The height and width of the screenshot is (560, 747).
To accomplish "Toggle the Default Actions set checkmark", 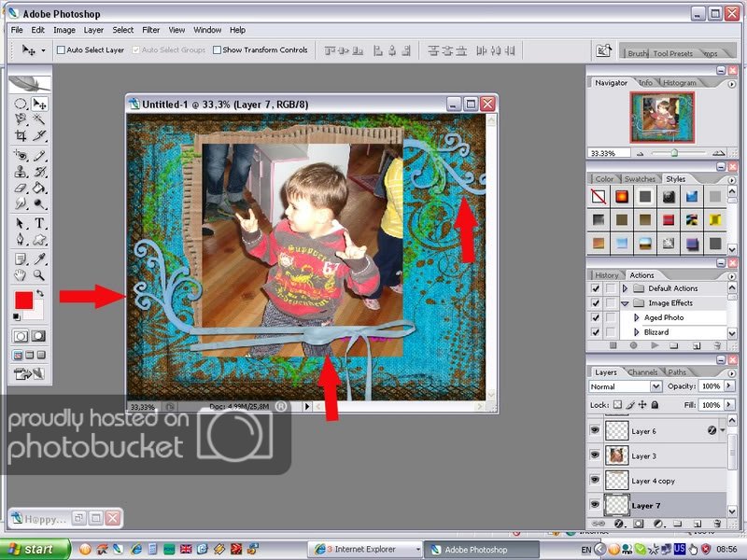I will click(x=596, y=288).
